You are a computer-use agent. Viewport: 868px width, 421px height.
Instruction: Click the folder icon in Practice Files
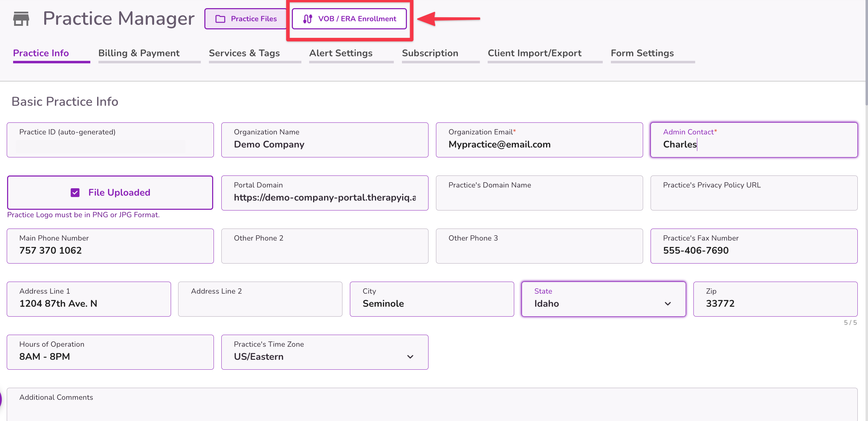click(x=220, y=19)
